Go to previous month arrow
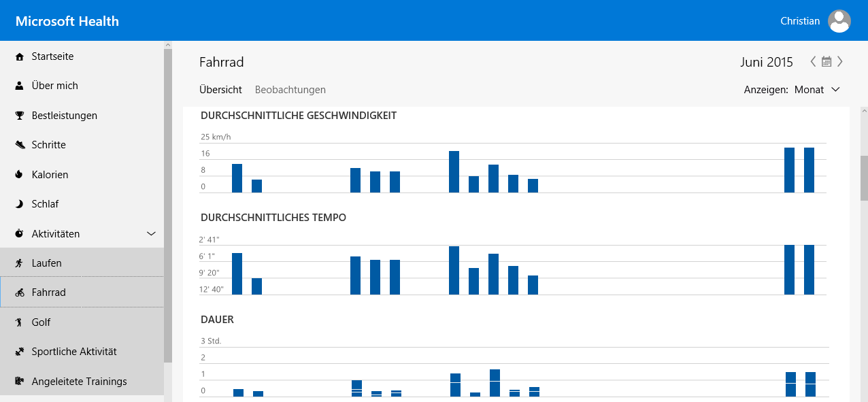Image resolution: width=868 pixels, height=402 pixels. (813, 62)
